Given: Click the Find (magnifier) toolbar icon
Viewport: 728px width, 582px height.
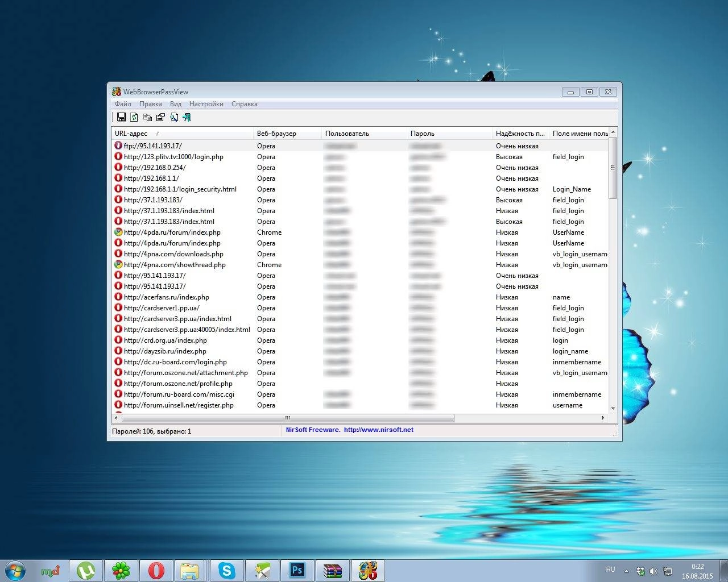Looking at the screenshot, I should [x=173, y=117].
